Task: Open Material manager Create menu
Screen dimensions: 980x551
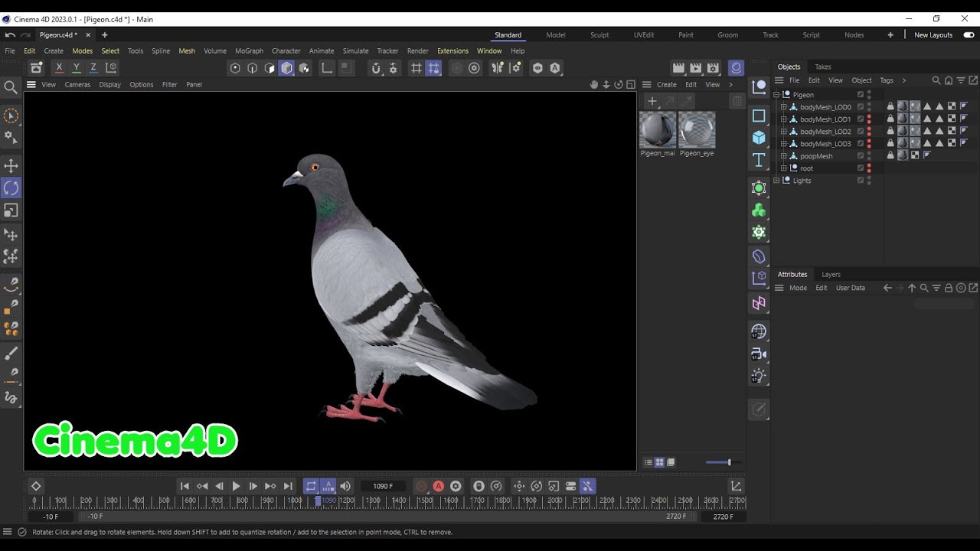Action: click(667, 85)
